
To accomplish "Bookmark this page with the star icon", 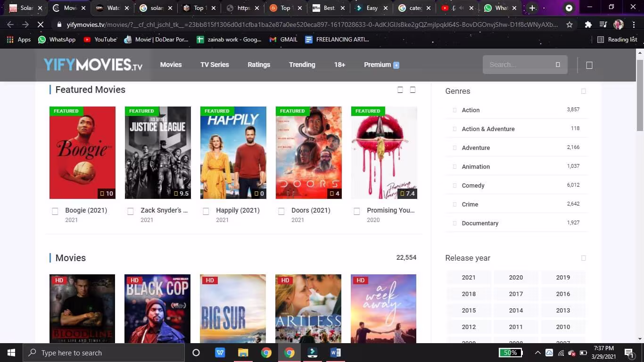I will (x=570, y=25).
